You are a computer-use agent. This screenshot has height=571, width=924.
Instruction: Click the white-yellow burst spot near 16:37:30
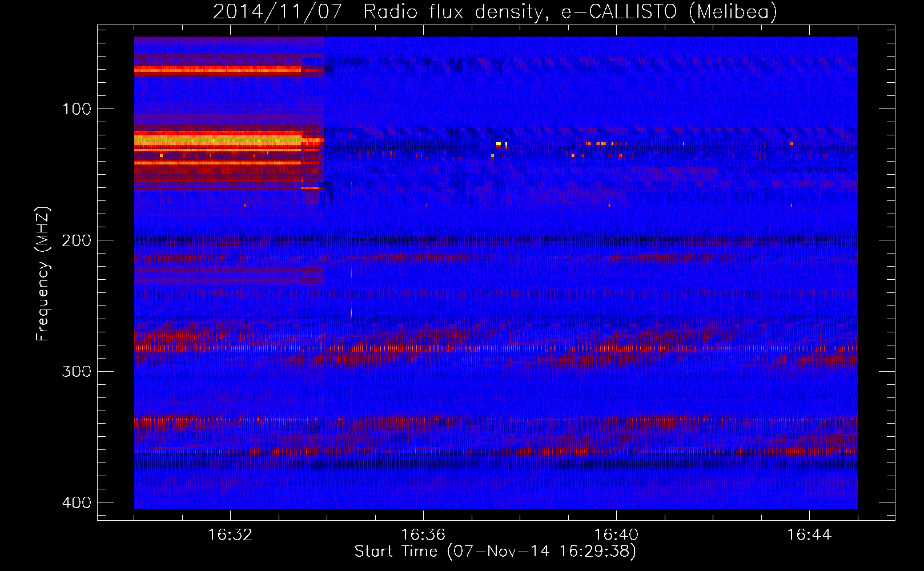(499, 144)
